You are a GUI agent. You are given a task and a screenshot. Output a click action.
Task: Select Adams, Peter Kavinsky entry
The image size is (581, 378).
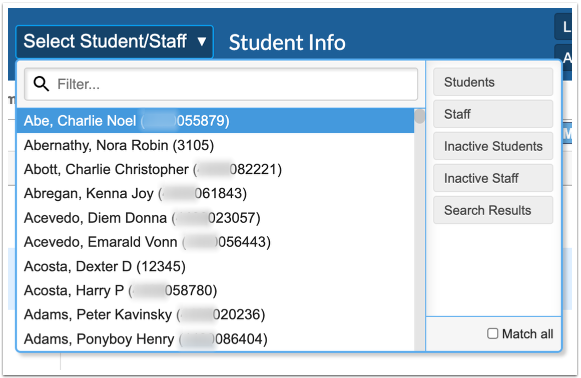(x=215, y=315)
